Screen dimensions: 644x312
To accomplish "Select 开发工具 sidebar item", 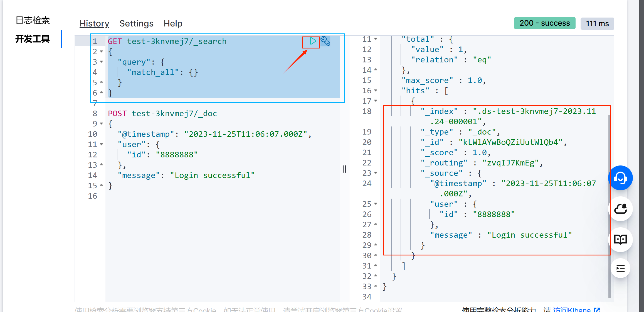I will (33, 39).
